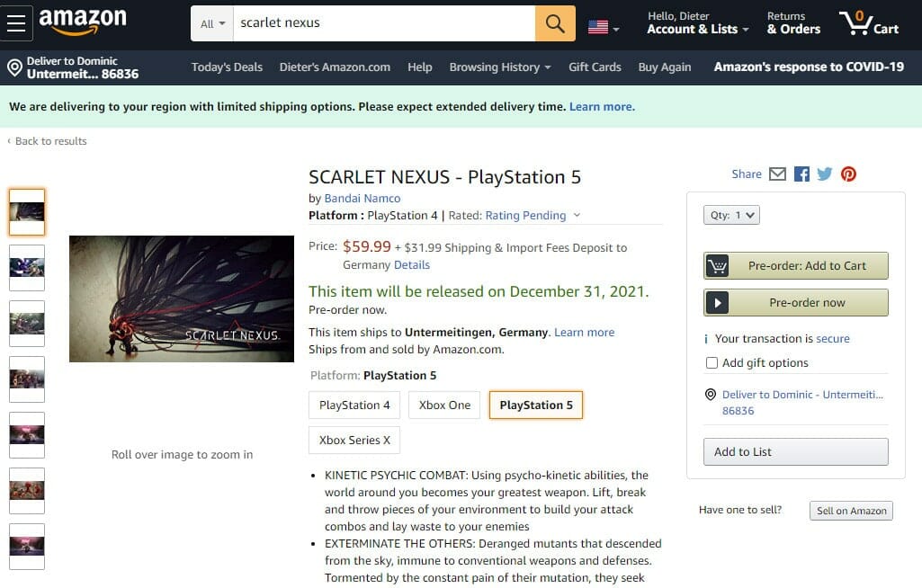Open Dieter's Amazon.com
This screenshot has height=588, width=922.
335,67
